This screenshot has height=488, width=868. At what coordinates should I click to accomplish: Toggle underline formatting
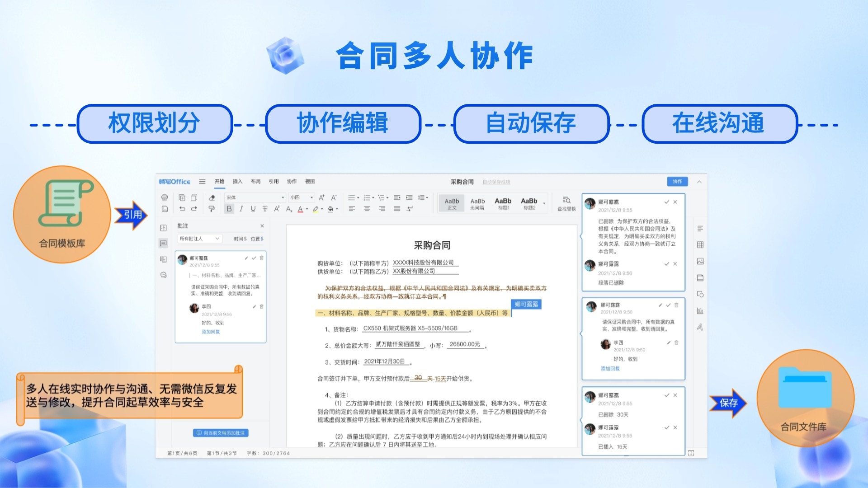click(x=253, y=209)
